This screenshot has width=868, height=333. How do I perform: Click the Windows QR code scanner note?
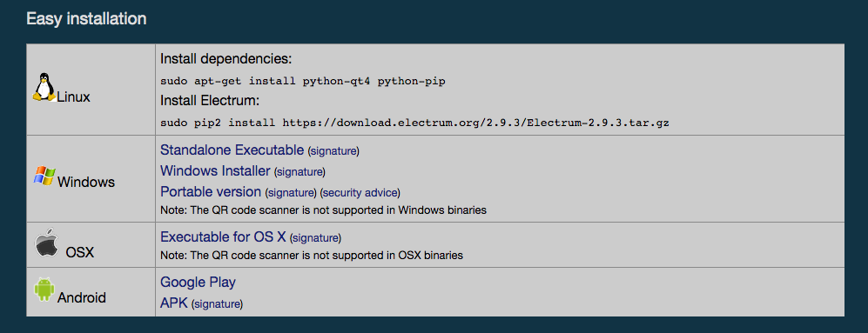coord(323,210)
